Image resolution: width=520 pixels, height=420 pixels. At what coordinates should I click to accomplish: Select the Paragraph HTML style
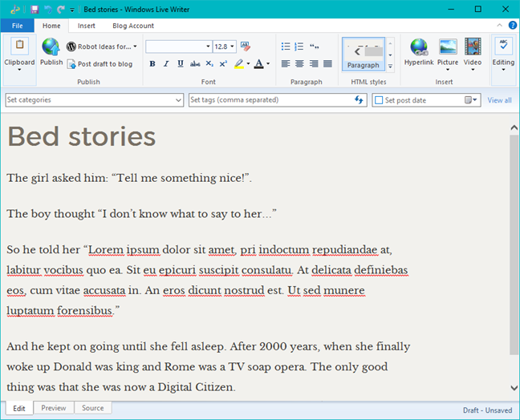click(364, 54)
